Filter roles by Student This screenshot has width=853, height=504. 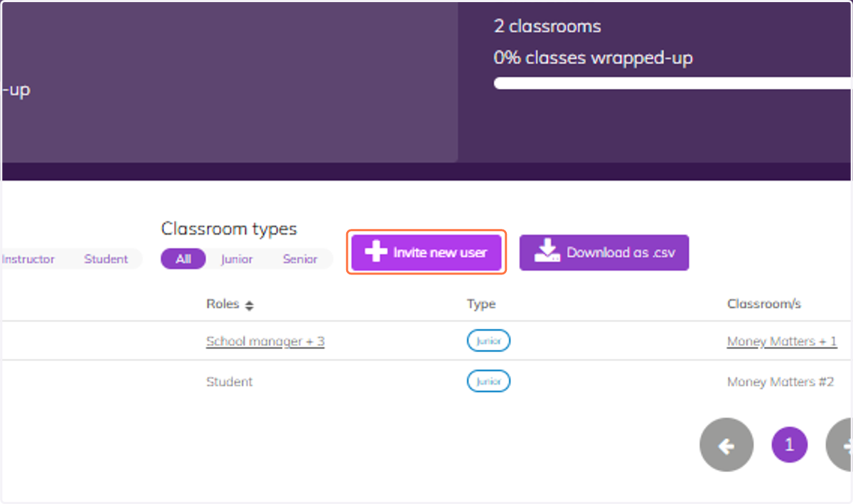tap(106, 259)
